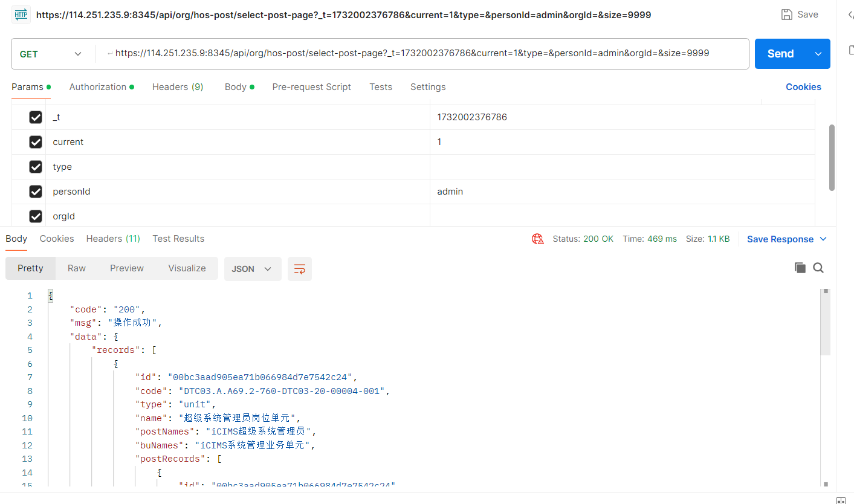Open the documentation icon in right sidebar
Screen dimensions: 854x504
[851, 50]
